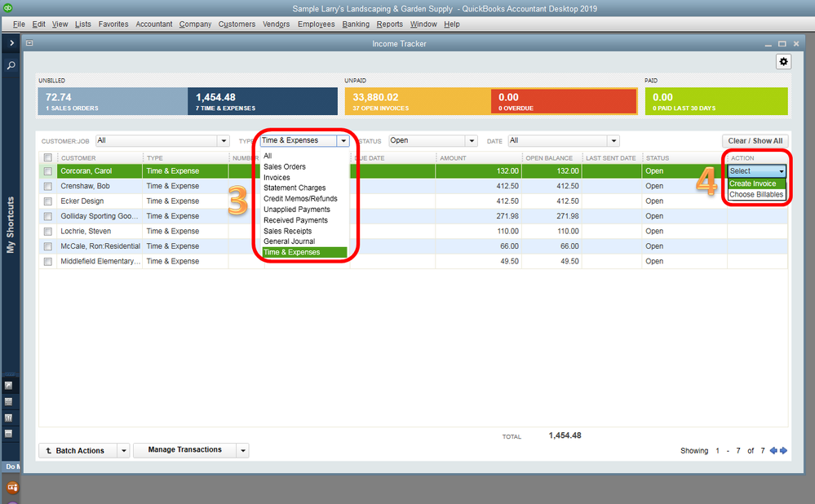
Task: Select Create Invoice action option
Action: click(757, 184)
